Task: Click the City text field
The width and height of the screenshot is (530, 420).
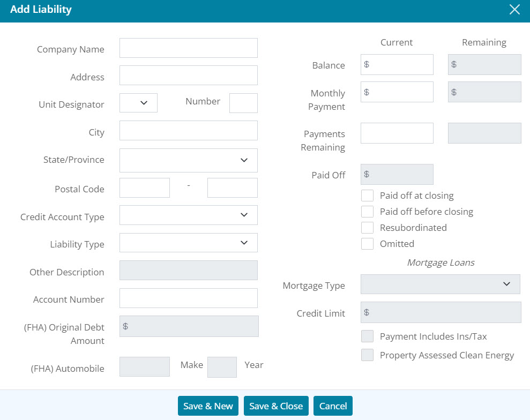Action: [x=188, y=131]
